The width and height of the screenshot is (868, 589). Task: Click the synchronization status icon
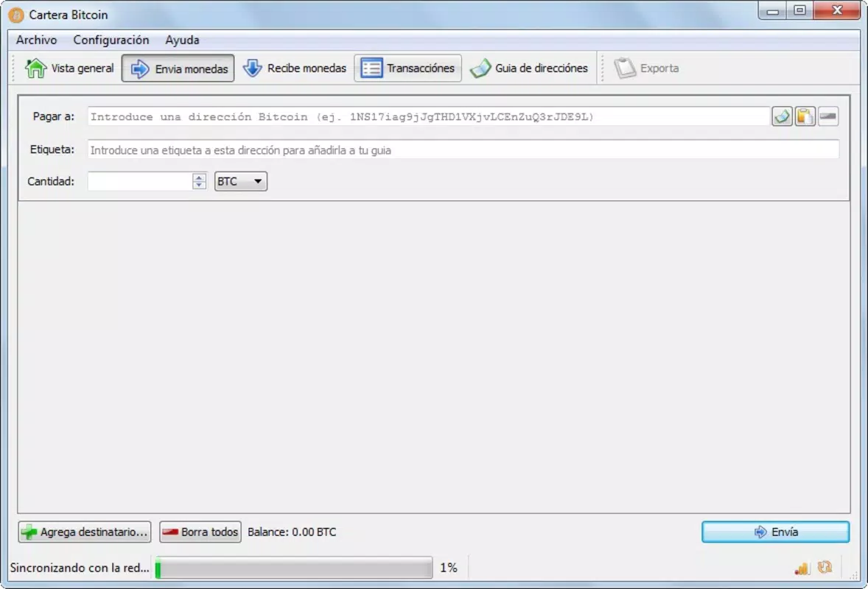[825, 568]
